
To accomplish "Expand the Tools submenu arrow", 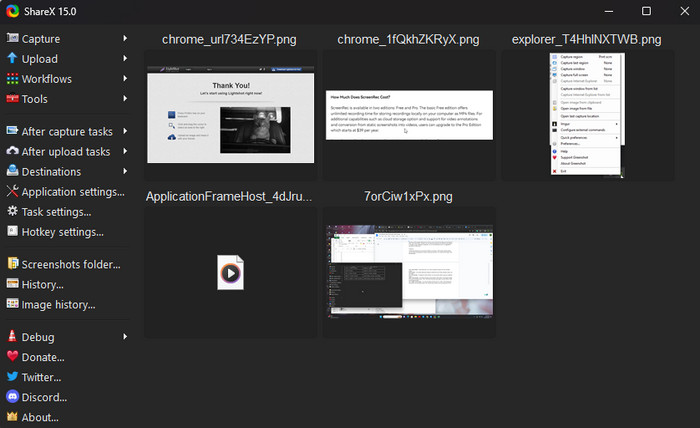I will [x=125, y=98].
